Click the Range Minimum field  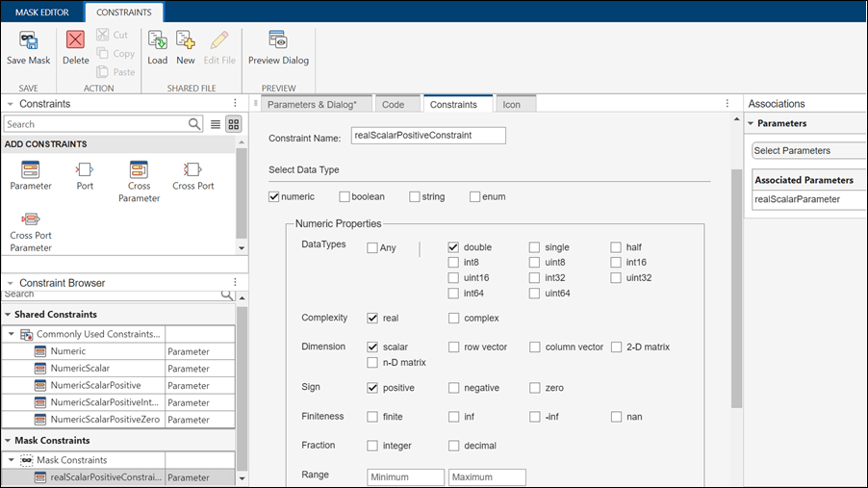tap(405, 476)
